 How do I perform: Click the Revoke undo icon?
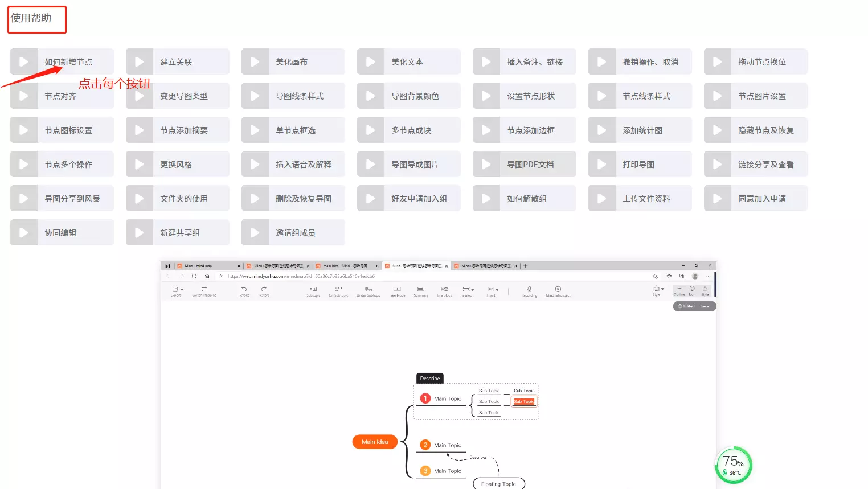coord(244,289)
